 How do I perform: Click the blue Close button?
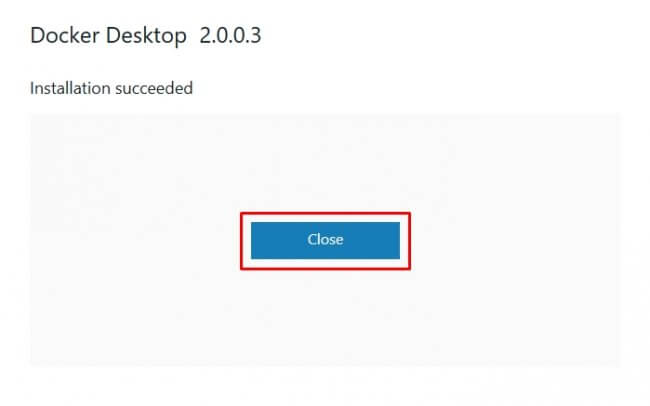coord(325,241)
